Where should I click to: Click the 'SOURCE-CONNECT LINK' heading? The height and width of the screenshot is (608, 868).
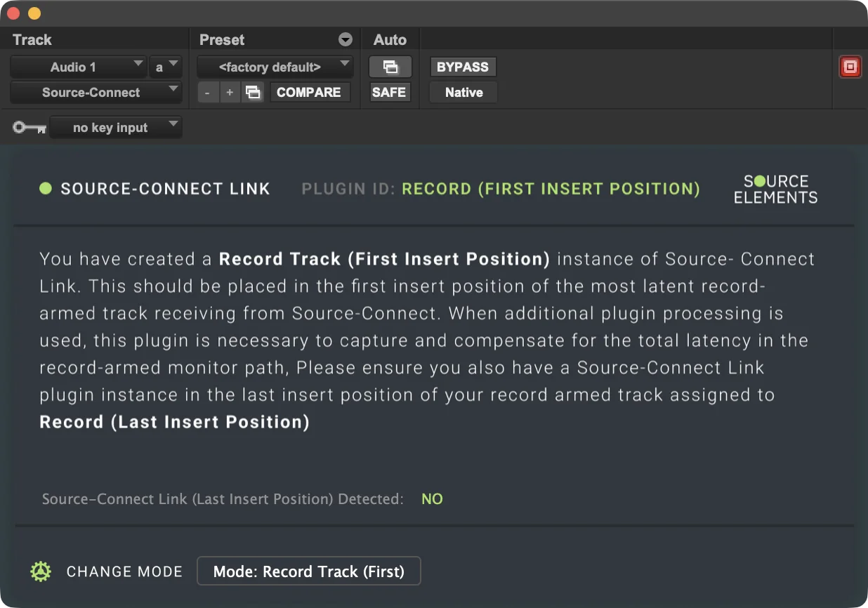pos(165,189)
